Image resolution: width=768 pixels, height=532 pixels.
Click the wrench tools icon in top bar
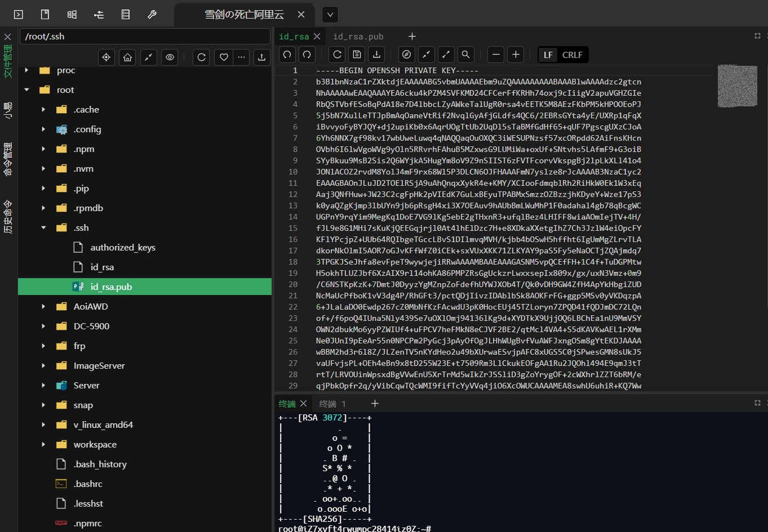click(x=152, y=15)
